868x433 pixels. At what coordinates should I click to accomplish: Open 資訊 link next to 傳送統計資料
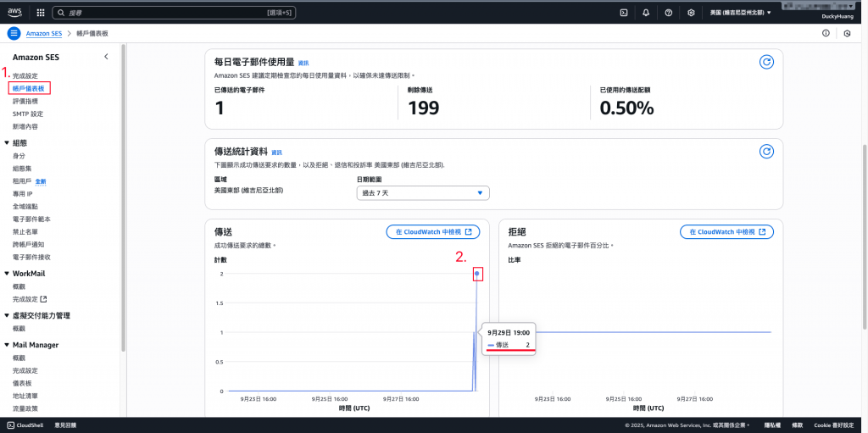(277, 153)
